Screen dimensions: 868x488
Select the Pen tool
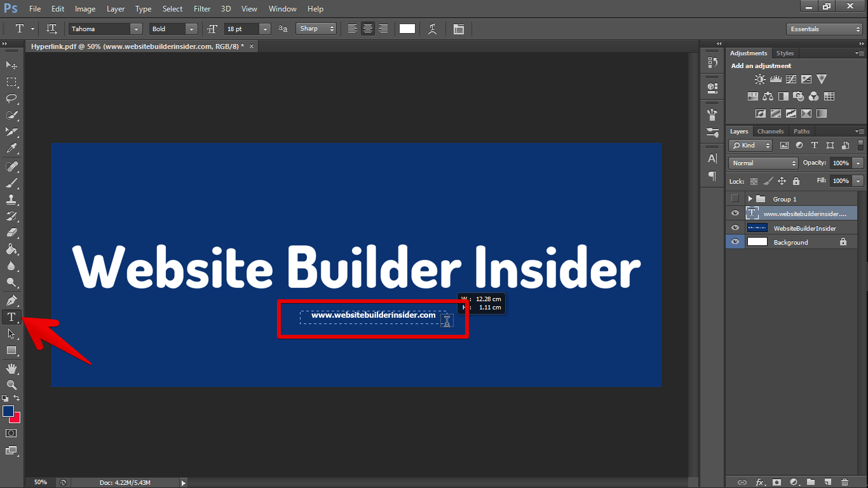pos(11,300)
